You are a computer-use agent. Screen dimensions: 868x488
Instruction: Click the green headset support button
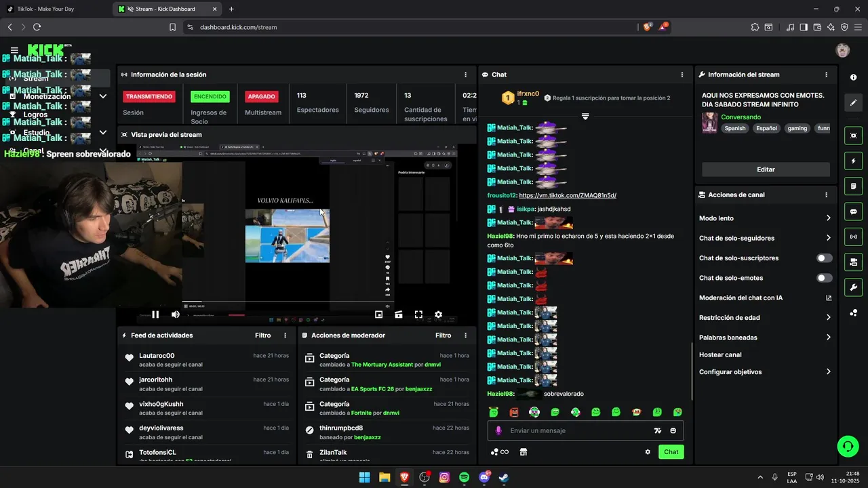pos(848,446)
